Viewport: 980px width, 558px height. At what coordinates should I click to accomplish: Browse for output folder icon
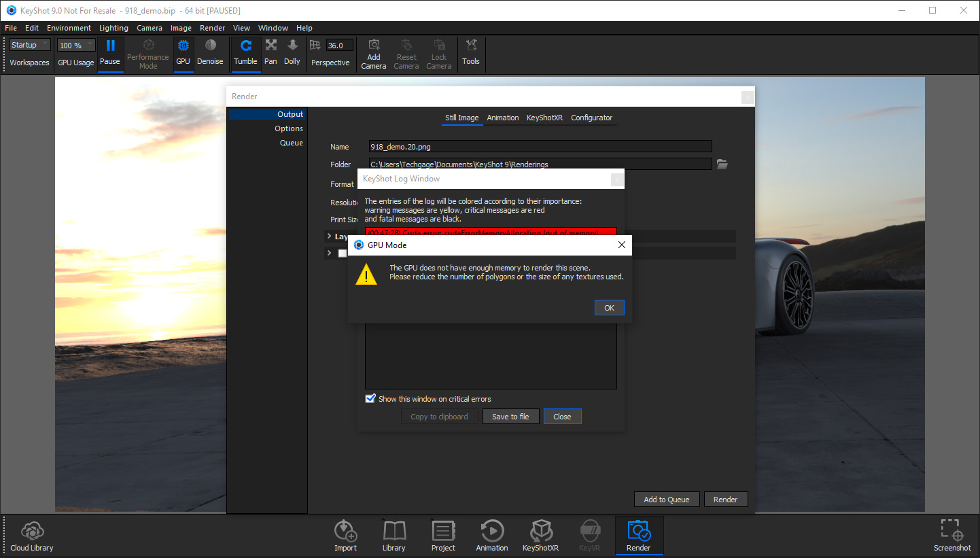pos(722,164)
